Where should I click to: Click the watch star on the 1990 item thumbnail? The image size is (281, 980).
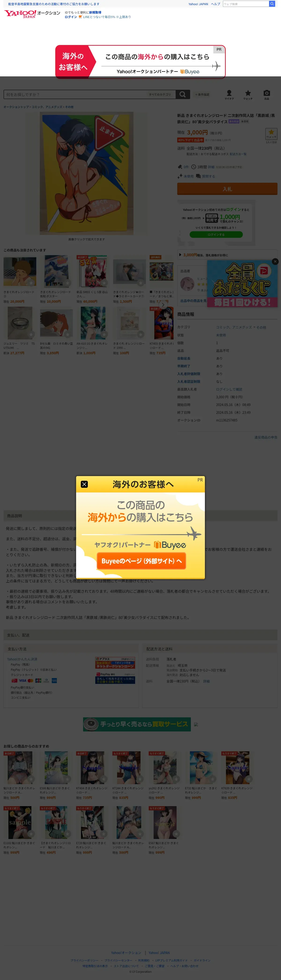pyautogui.click(x=141, y=334)
